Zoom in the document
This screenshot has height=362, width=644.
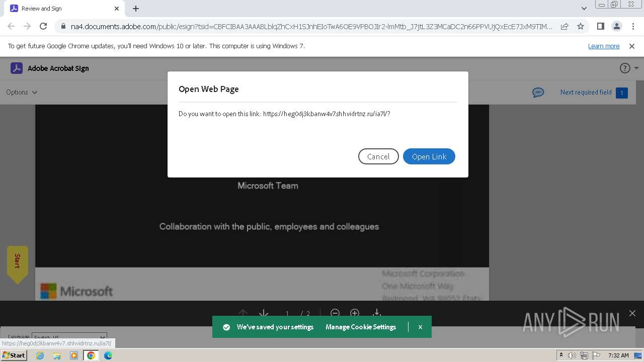355,313
